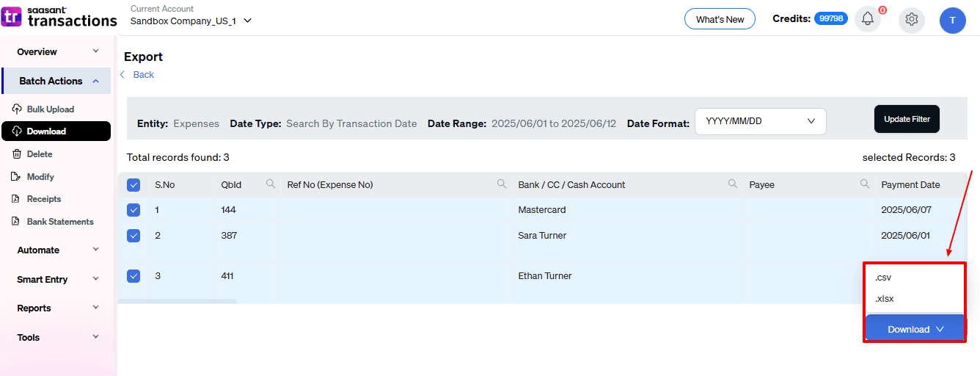Click QbId value 144
This screenshot has height=376, width=980.
click(x=229, y=210)
